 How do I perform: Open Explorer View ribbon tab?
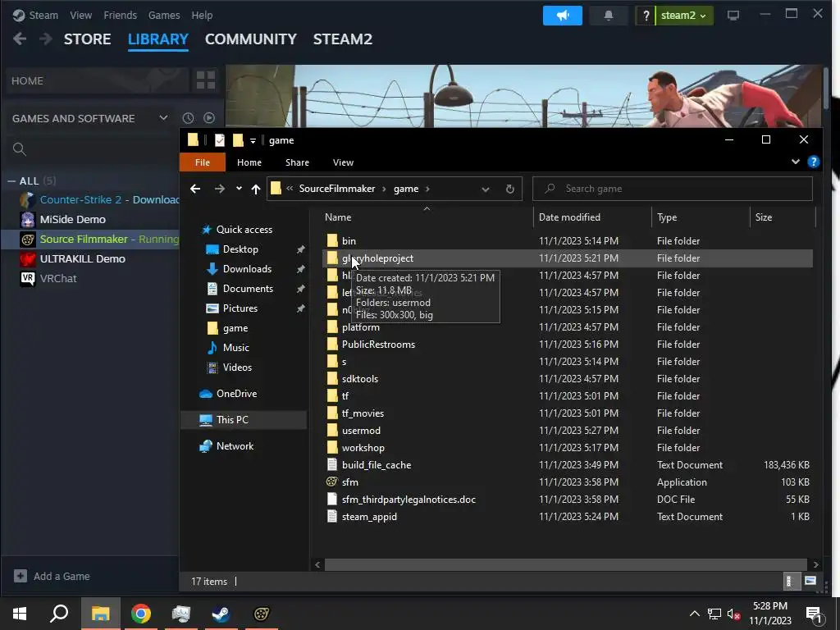343,162
